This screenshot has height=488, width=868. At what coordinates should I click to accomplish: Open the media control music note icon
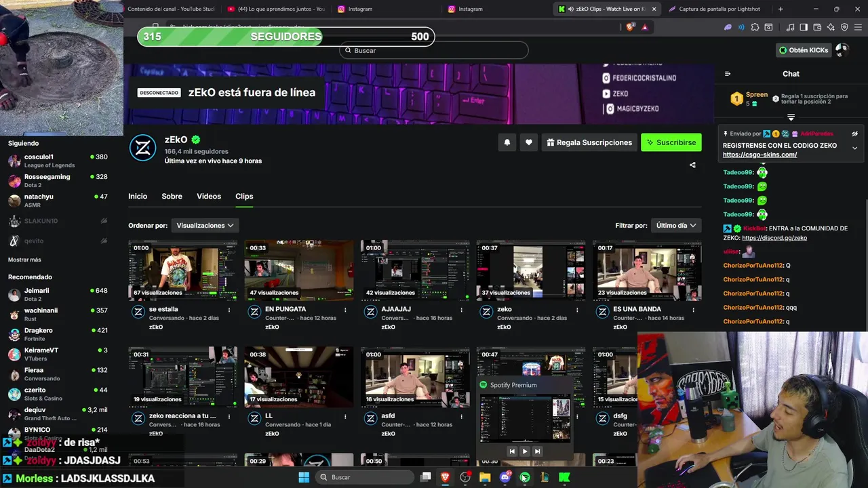790,27
